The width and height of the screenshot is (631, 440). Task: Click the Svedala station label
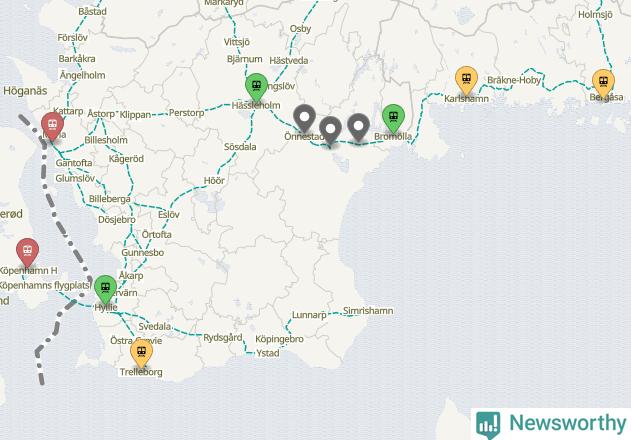pos(155,326)
